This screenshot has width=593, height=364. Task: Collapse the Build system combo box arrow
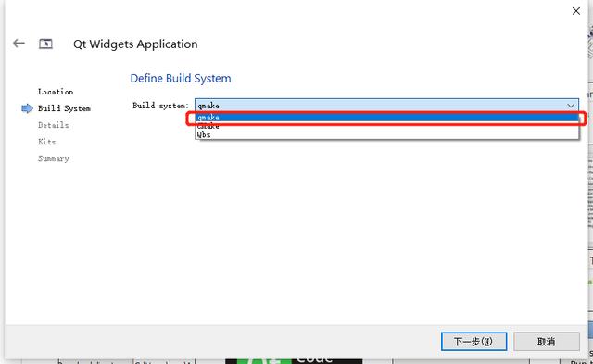click(571, 106)
